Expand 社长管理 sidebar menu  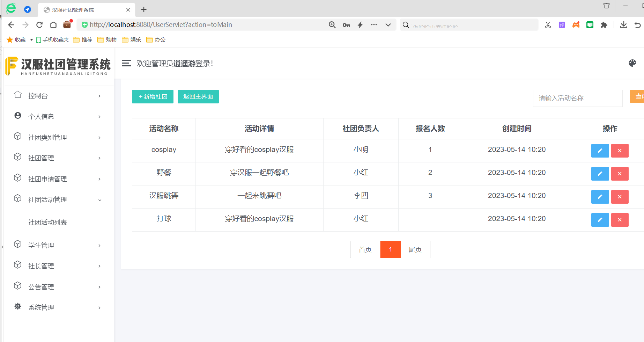(59, 266)
